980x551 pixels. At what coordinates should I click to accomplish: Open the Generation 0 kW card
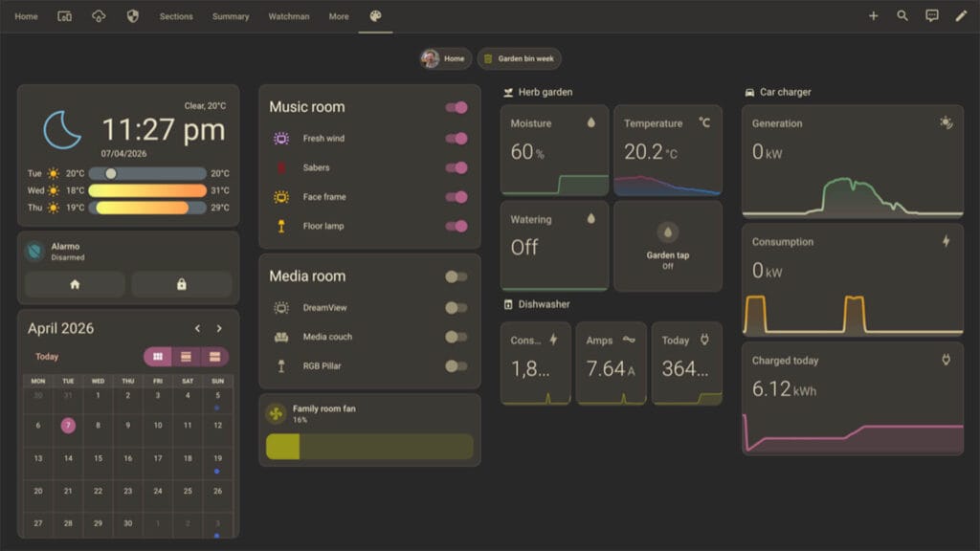pyautogui.click(x=853, y=161)
